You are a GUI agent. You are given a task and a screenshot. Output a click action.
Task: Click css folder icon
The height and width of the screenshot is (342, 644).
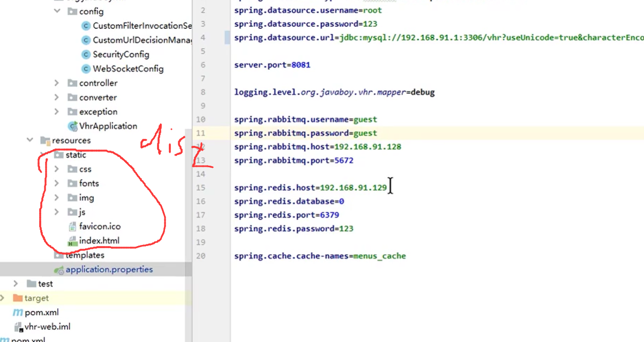coord(72,169)
